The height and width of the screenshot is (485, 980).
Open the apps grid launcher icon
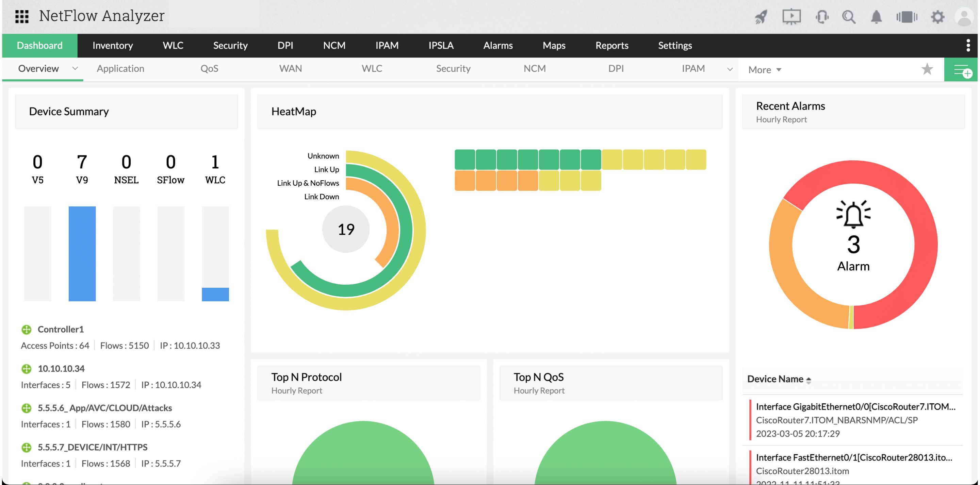tap(22, 16)
